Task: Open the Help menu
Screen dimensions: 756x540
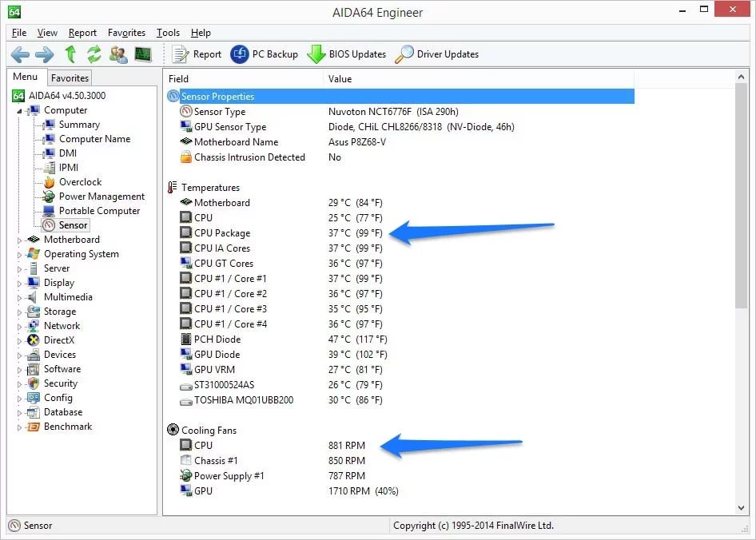Action: [201, 33]
